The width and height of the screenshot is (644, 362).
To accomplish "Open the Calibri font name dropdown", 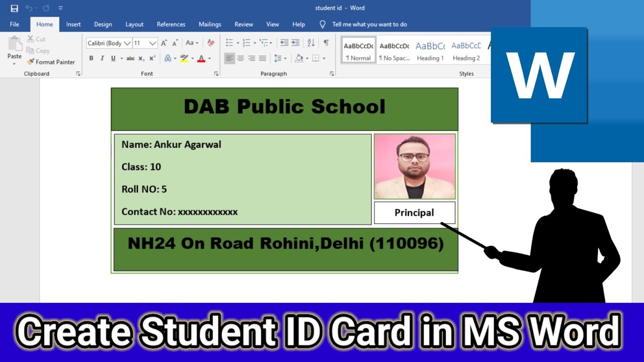I will [x=128, y=43].
